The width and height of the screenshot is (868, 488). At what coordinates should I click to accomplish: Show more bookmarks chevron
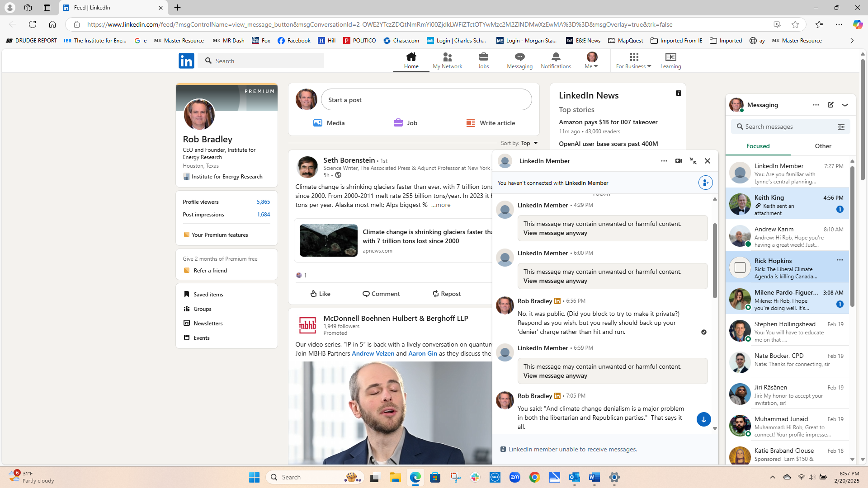[x=852, y=41]
